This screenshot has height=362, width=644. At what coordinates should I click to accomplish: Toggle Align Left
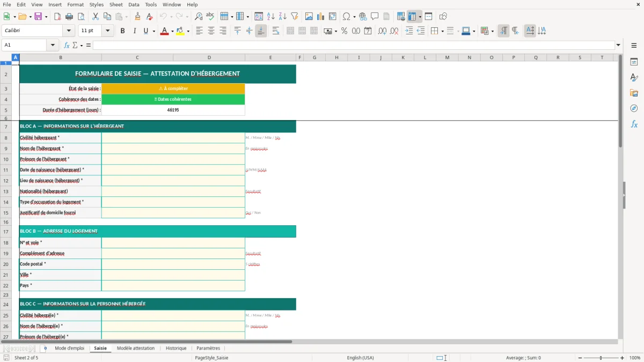(199, 31)
